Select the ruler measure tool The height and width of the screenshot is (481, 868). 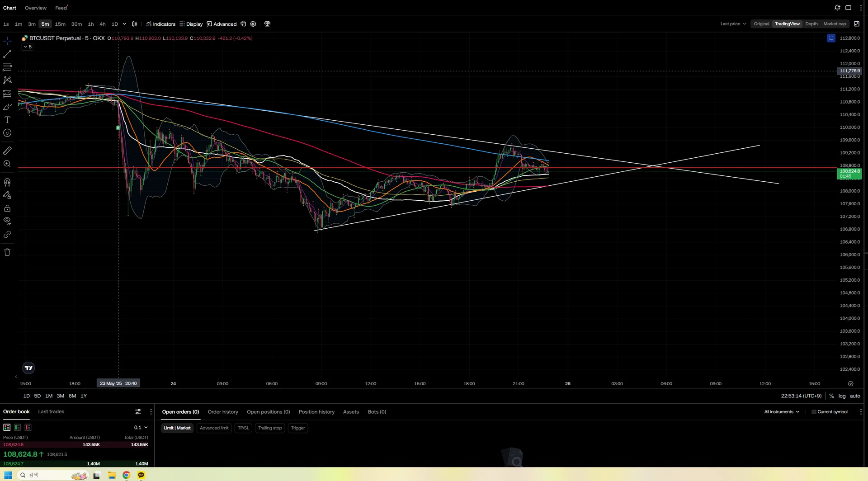(7, 151)
